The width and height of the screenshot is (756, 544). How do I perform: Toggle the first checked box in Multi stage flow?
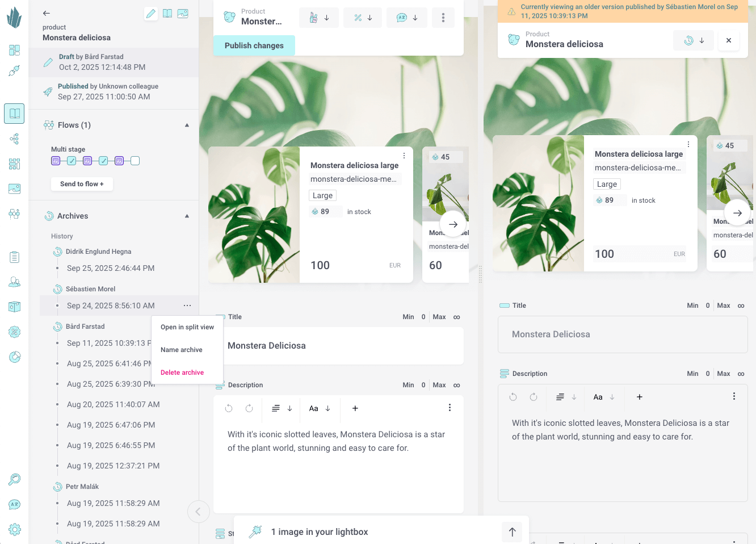[72, 161]
